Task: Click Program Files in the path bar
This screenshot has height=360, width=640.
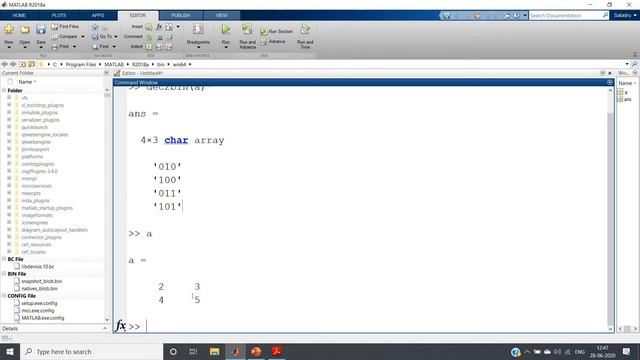Action: [x=81, y=64]
